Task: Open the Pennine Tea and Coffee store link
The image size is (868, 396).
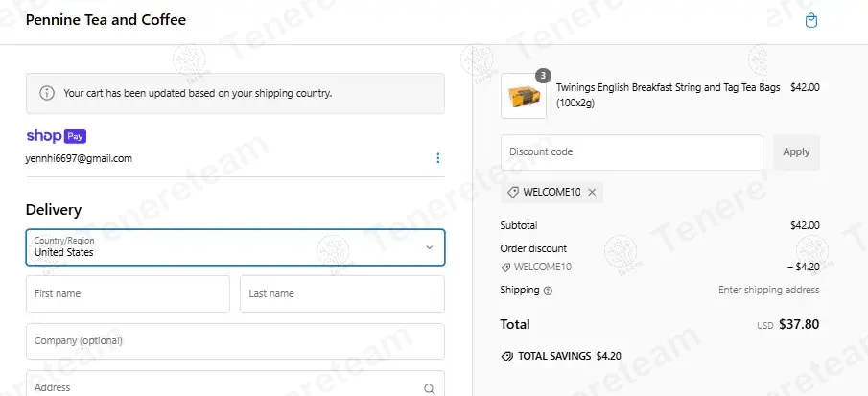Action: point(106,20)
